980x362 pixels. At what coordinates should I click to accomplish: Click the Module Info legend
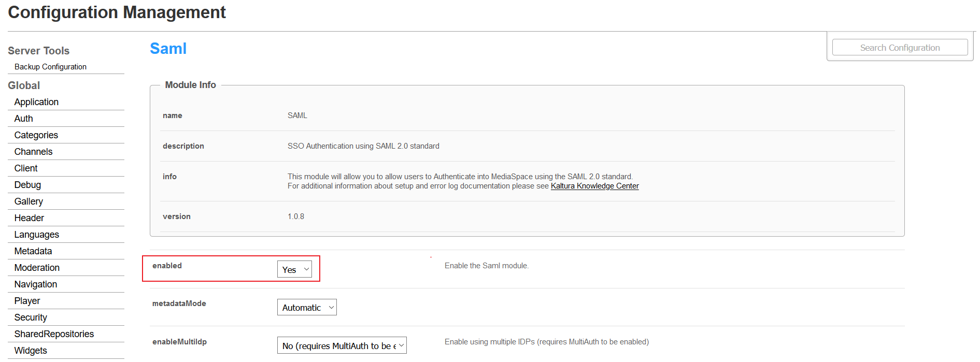pyautogui.click(x=190, y=85)
